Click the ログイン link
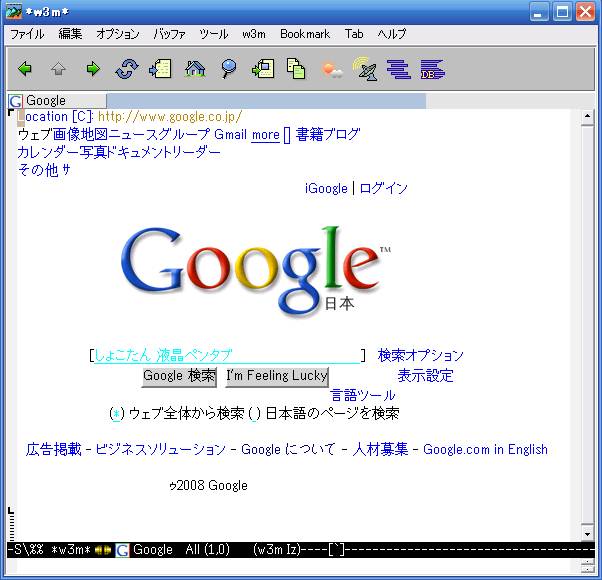 384,188
